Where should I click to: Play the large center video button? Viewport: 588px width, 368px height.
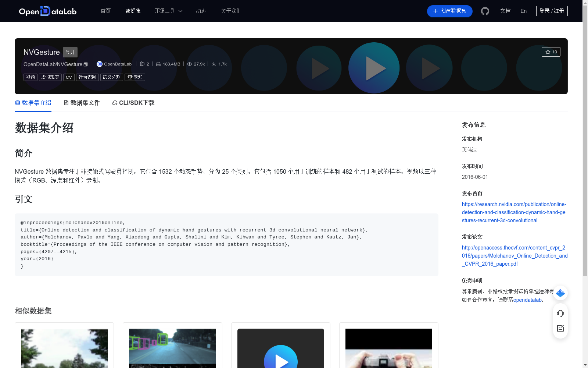tap(374, 68)
